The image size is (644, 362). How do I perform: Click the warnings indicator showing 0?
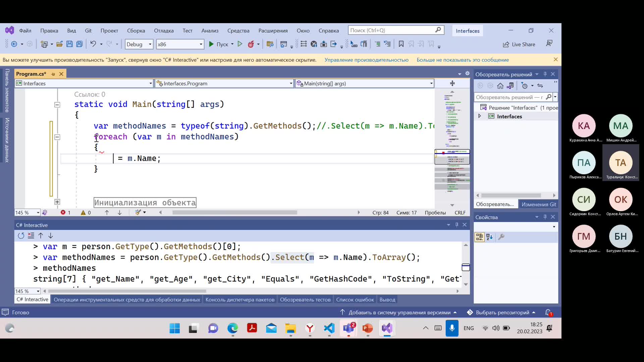pyautogui.click(x=86, y=213)
